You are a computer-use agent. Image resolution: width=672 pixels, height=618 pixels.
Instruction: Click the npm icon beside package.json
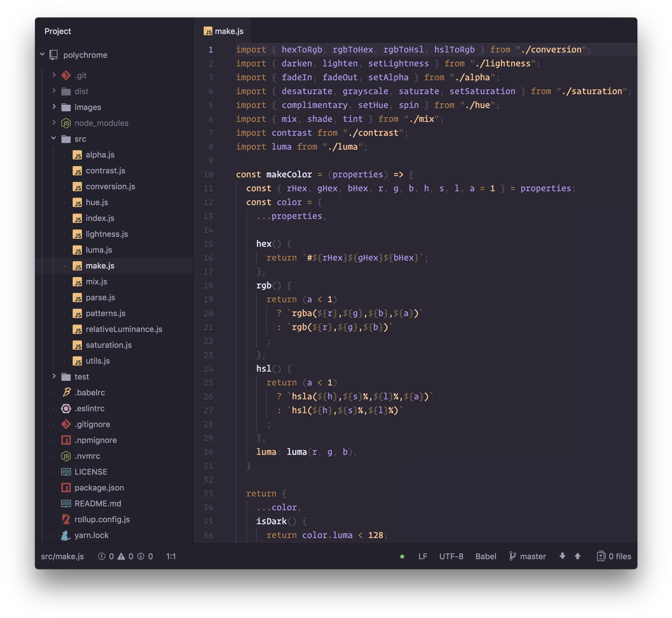66,488
